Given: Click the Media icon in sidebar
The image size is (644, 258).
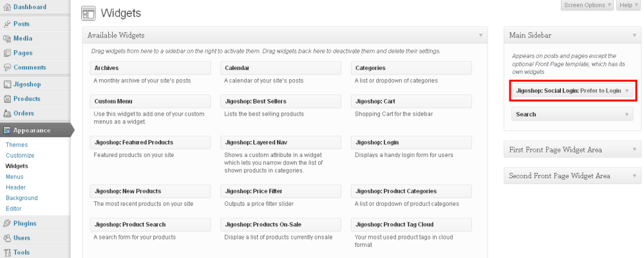Looking at the screenshot, I should pos(7,39).
